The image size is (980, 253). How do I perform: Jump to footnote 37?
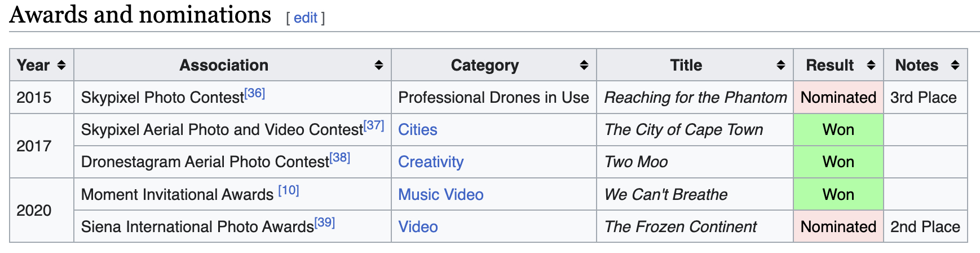click(x=374, y=125)
